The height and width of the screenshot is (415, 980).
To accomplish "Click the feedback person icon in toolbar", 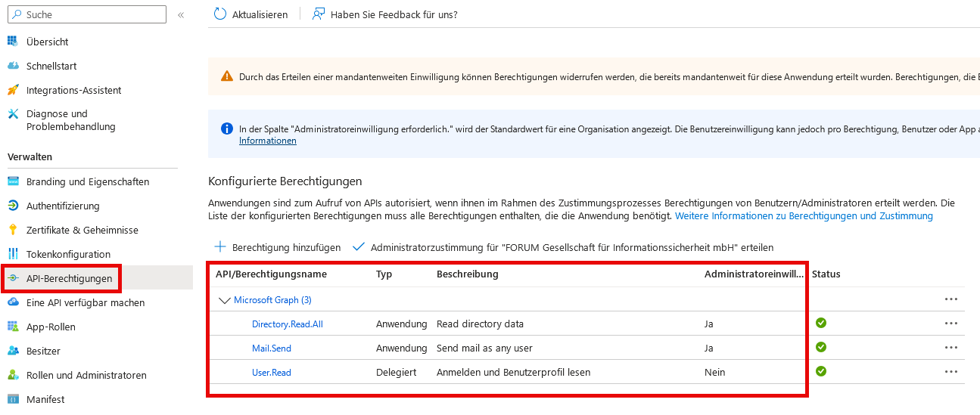I will pyautogui.click(x=319, y=14).
